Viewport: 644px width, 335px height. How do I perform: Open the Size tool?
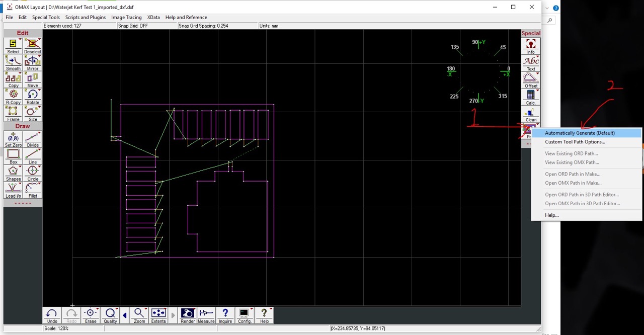pos(33,114)
